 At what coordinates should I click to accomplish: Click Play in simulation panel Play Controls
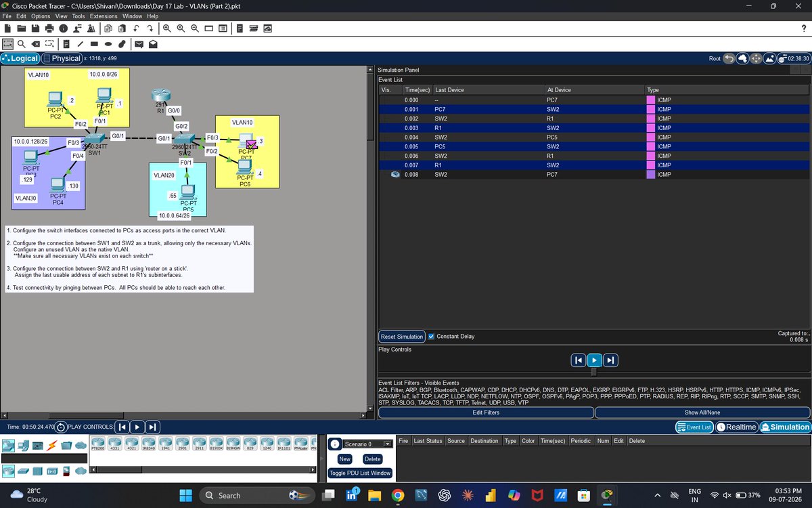(x=594, y=360)
